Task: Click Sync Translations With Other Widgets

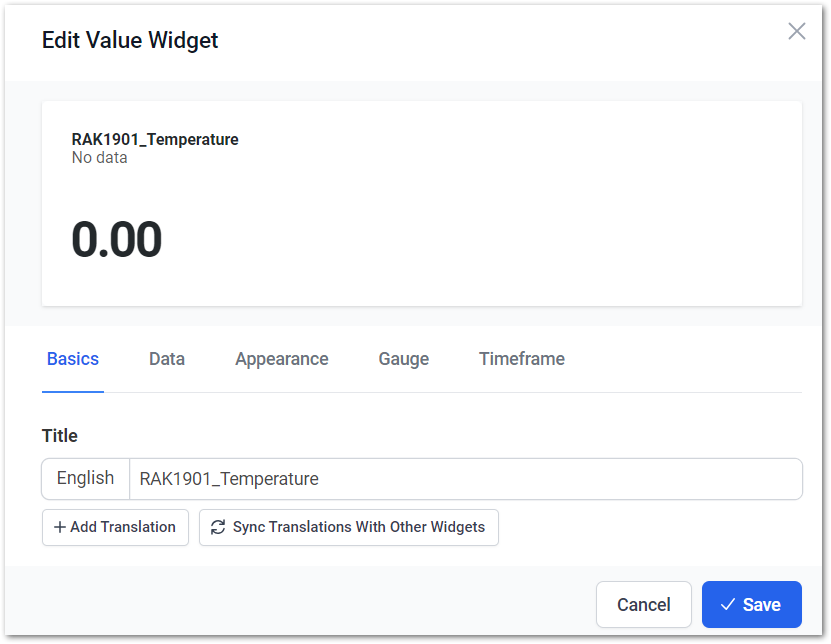Action: [x=348, y=527]
